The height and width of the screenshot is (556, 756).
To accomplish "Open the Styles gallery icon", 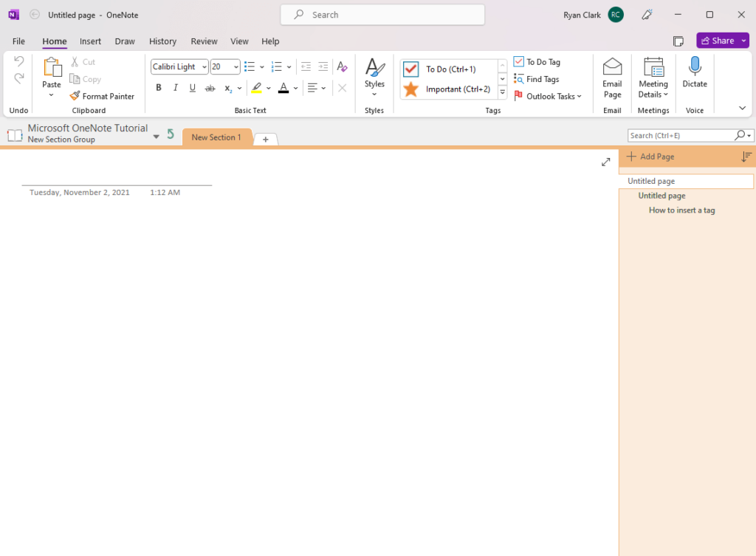I will point(374,67).
